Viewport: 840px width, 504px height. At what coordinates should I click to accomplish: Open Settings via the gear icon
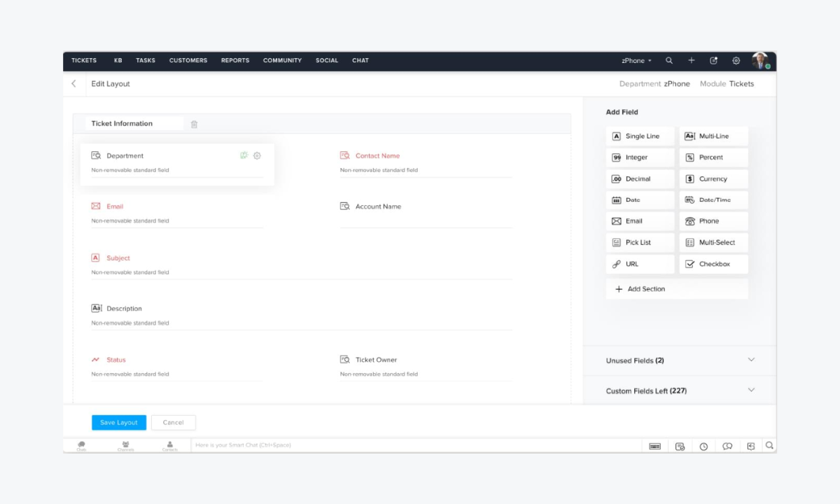pos(736,61)
